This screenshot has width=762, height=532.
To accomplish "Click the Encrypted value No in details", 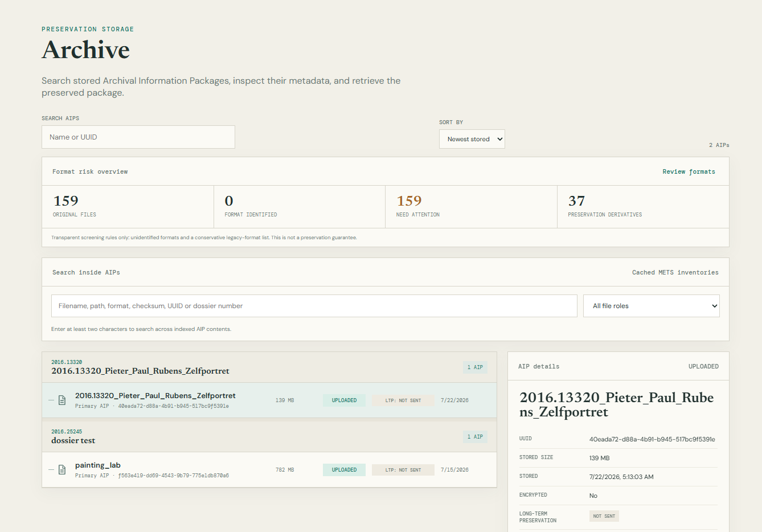I will pos(593,496).
